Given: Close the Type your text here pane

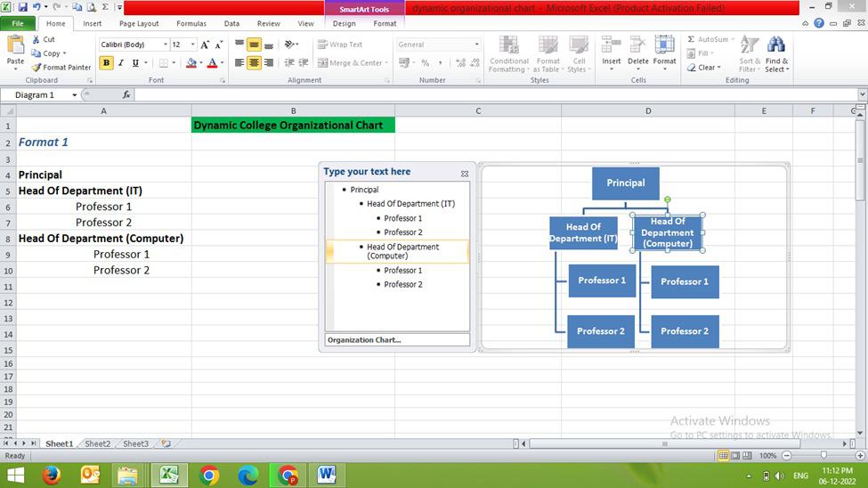Looking at the screenshot, I should pyautogui.click(x=464, y=174).
